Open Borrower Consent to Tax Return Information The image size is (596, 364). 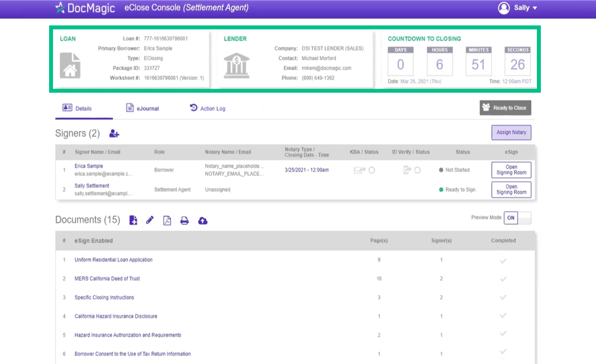[x=132, y=354]
